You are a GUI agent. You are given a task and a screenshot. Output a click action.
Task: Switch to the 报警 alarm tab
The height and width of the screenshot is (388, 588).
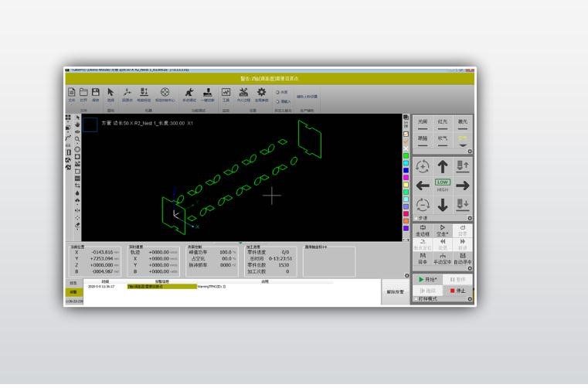pyautogui.click(x=74, y=293)
